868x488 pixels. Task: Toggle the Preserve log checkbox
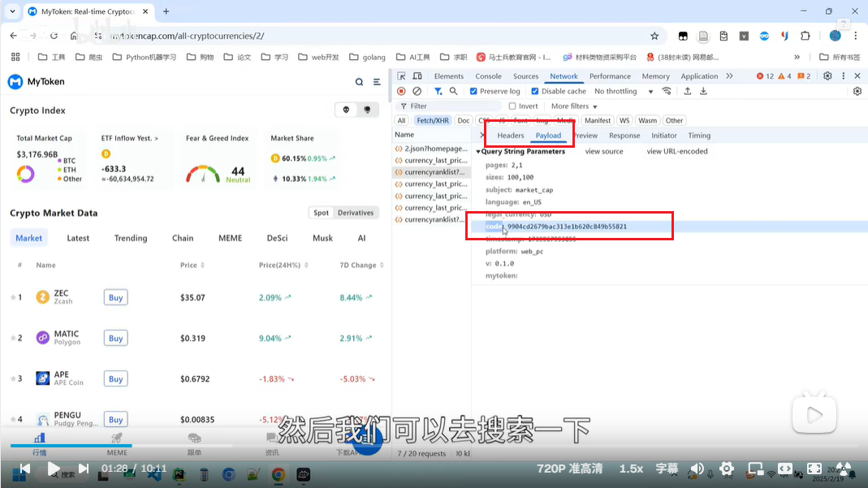pos(474,92)
